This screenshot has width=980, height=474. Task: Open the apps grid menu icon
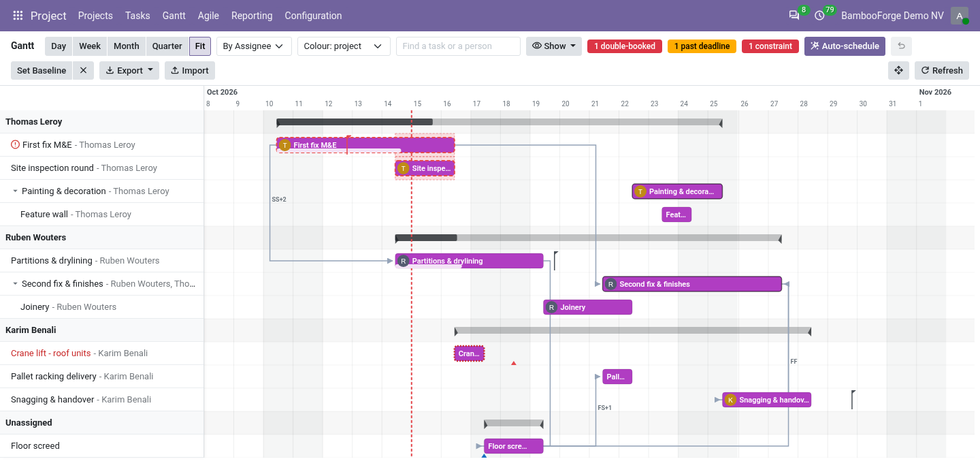(x=18, y=16)
